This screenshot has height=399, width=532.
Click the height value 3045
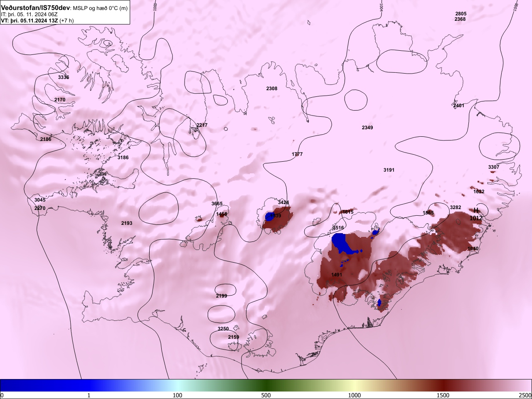[x=40, y=200]
